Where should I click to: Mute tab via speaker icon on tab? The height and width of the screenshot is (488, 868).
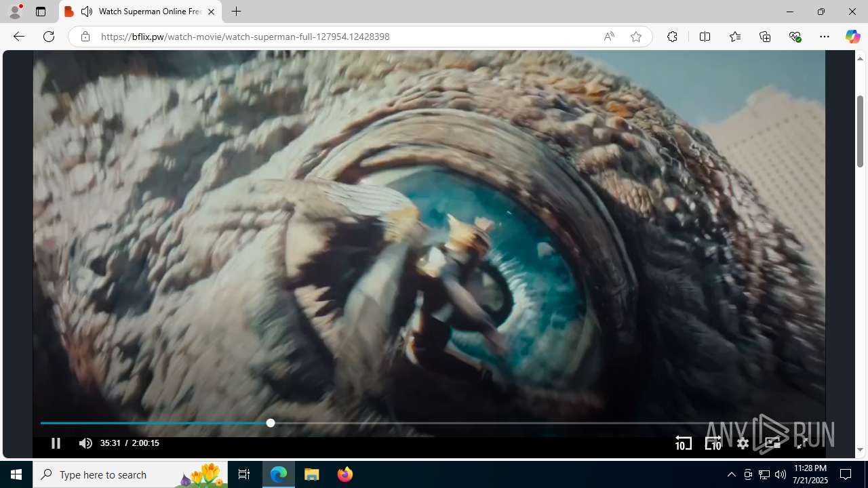[x=87, y=12]
